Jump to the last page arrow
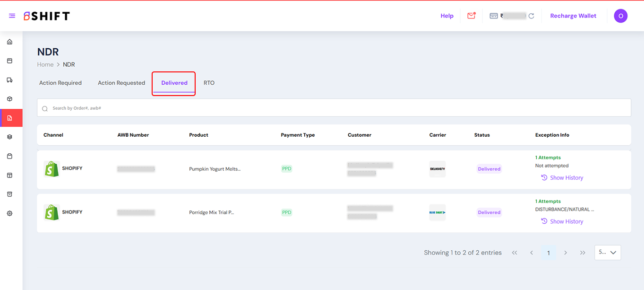 tap(583, 253)
